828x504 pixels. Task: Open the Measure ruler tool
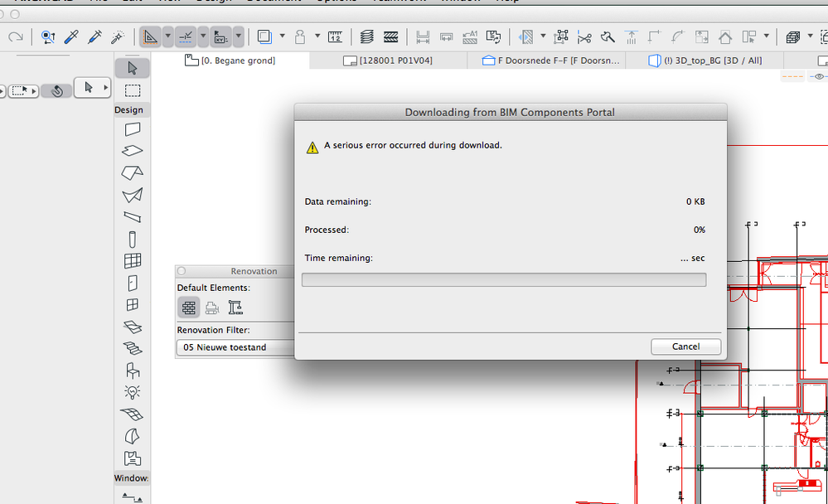click(336, 36)
